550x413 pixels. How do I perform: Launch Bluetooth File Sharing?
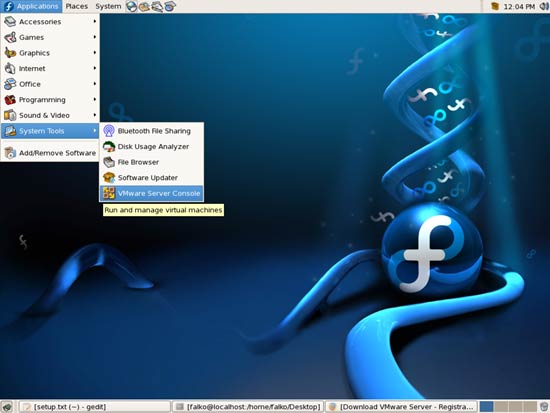152,131
